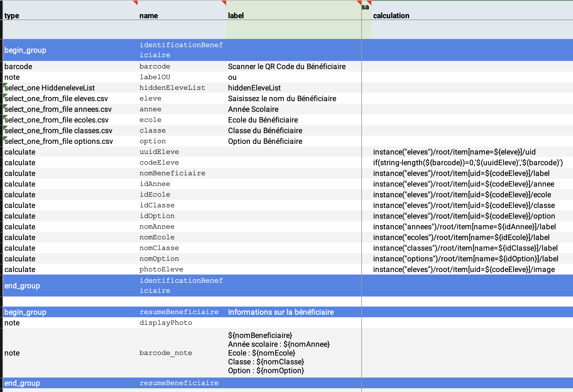The image size is (573, 392).
Task: Click 'select_one_from_file options.csv' cell
Action: coord(70,141)
